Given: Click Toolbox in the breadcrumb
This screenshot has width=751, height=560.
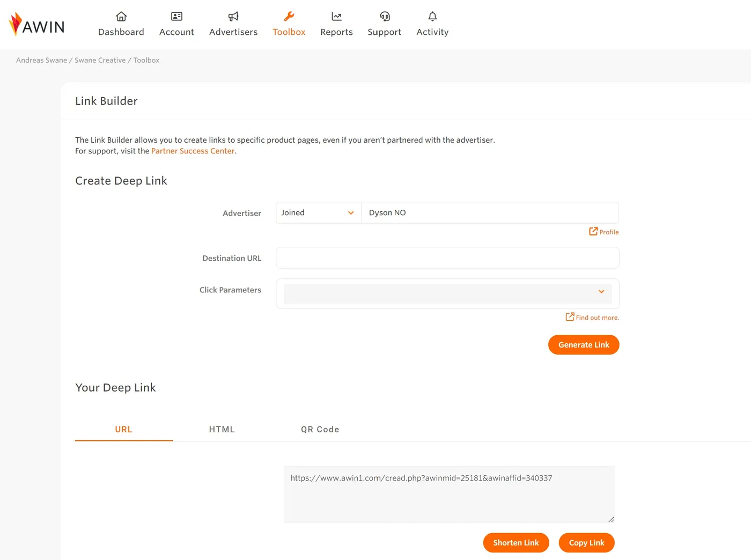Looking at the screenshot, I should (x=146, y=60).
